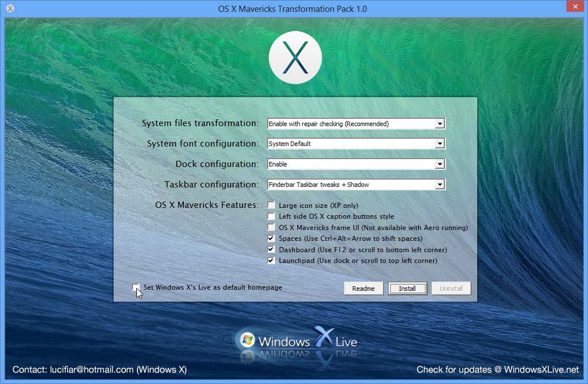
Task: Click the Install button
Action: (407, 289)
